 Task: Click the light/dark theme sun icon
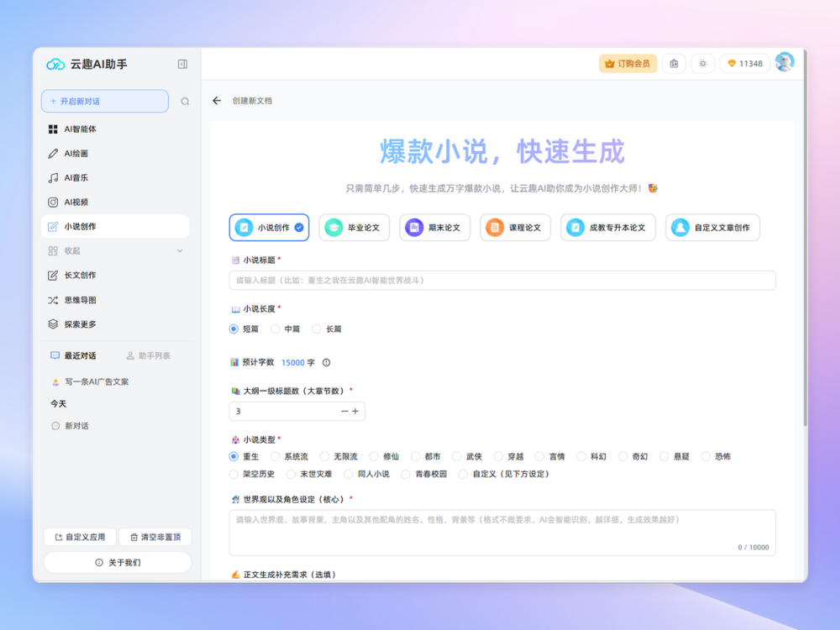tap(703, 63)
